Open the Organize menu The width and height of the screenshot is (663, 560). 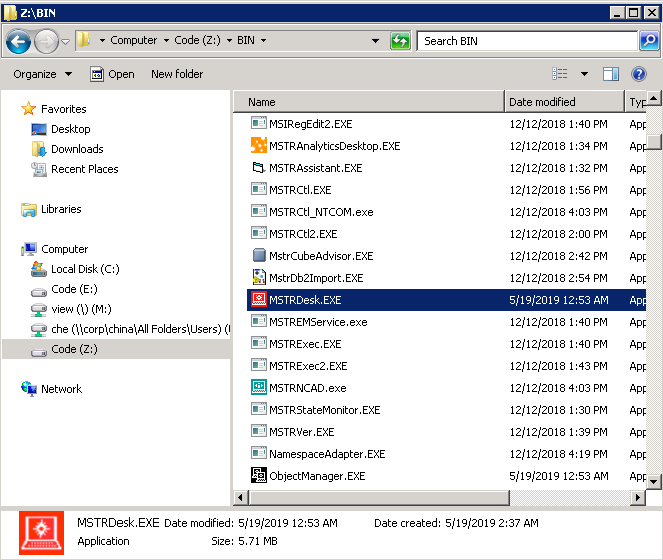tap(42, 74)
